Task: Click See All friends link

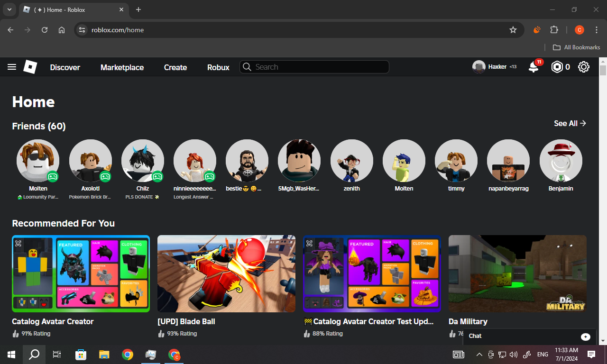Action: (x=570, y=123)
